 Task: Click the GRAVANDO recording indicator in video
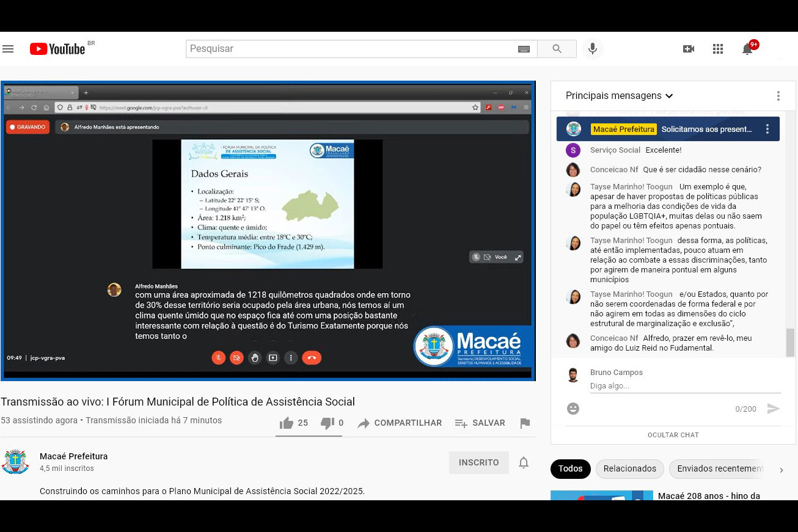pos(27,127)
